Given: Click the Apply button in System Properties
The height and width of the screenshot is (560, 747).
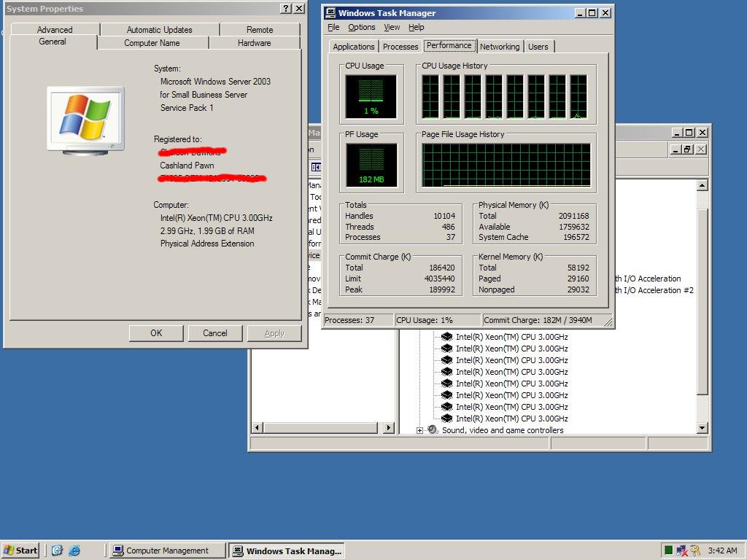Looking at the screenshot, I should [274, 332].
